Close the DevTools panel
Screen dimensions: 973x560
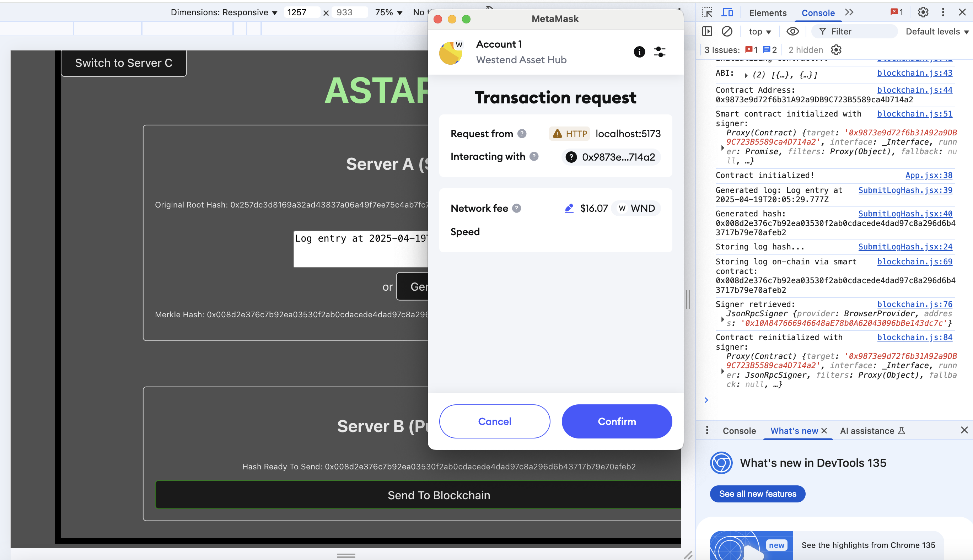coord(962,12)
